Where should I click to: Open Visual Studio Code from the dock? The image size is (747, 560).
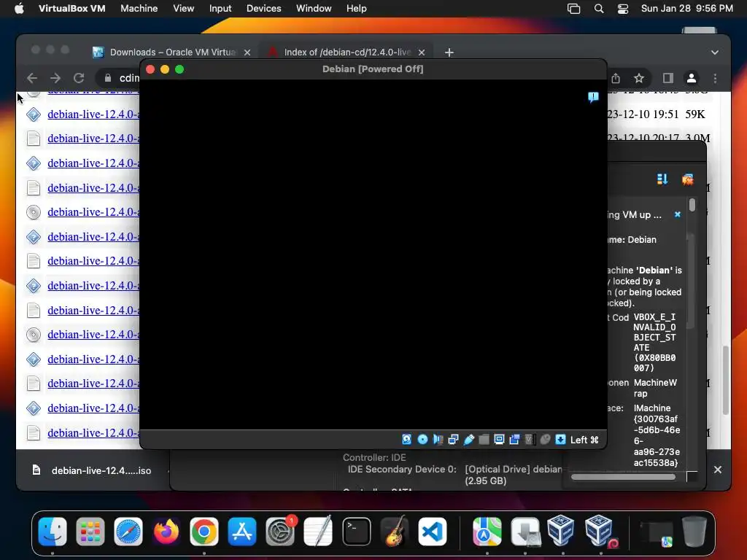432,532
